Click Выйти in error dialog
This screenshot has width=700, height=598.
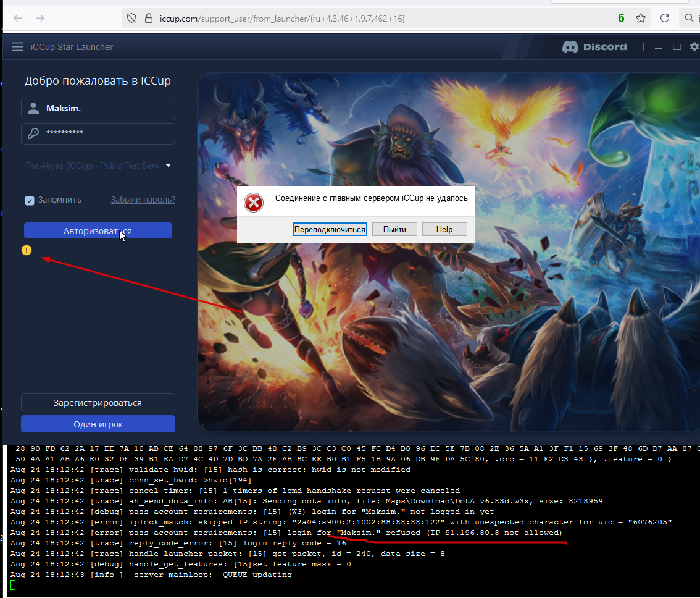tap(394, 229)
